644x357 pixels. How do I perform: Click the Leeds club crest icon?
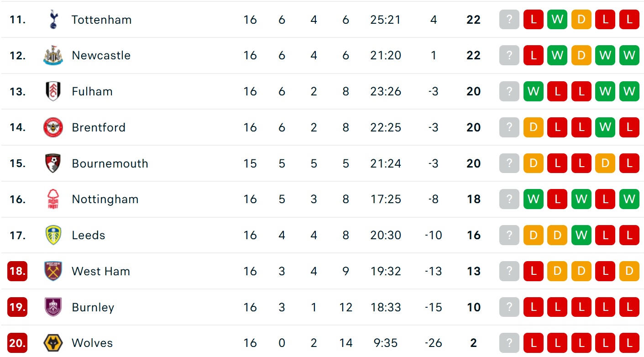pos(53,235)
